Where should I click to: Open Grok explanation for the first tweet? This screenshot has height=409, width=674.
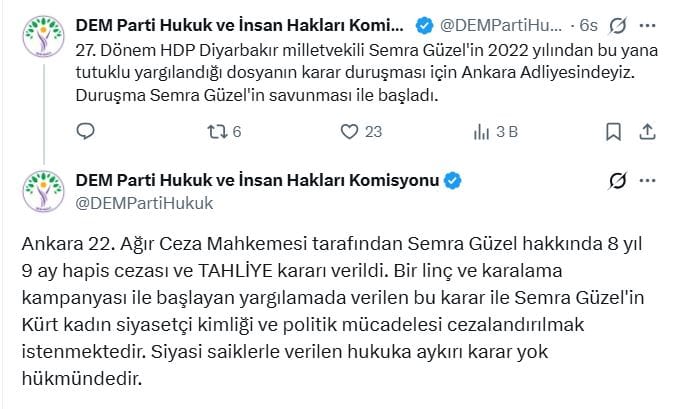click(x=618, y=23)
